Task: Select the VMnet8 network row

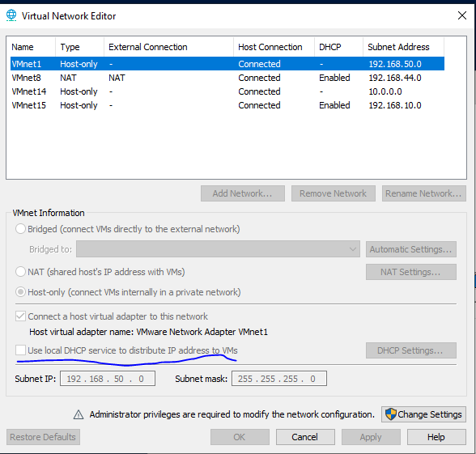Action: pyautogui.click(x=227, y=78)
